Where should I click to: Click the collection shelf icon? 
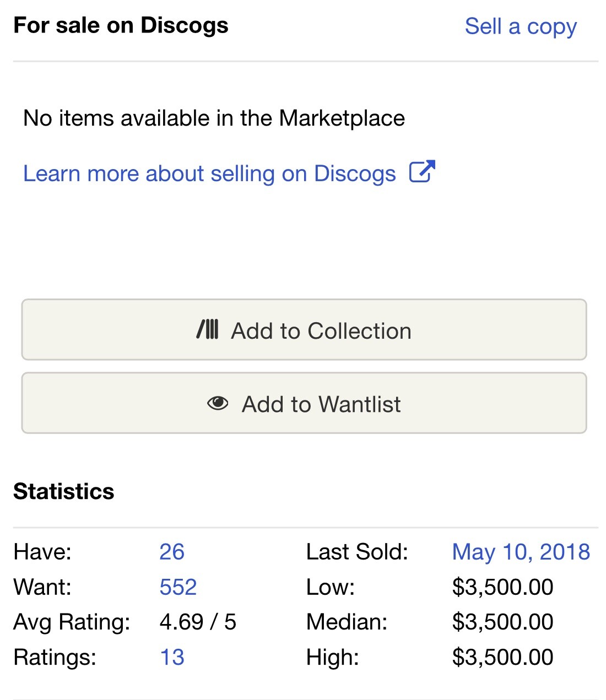pyautogui.click(x=208, y=329)
